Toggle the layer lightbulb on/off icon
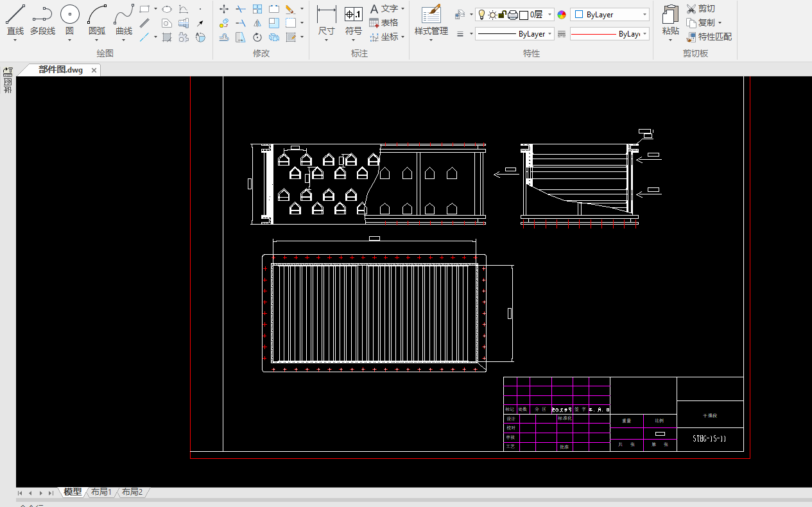This screenshot has height=507, width=812. (x=481, y=15)
